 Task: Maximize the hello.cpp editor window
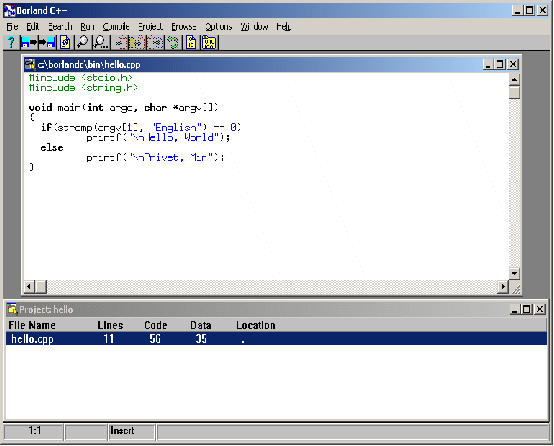pyautogui.click(x=500, y=64)
